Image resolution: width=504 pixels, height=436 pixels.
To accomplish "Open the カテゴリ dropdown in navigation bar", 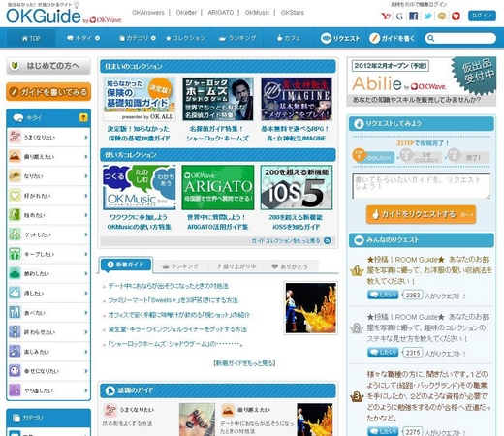I will [138, 38].
